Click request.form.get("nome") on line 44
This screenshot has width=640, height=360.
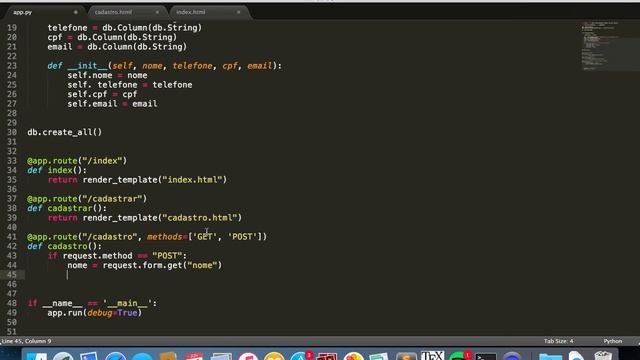point(162,265)
